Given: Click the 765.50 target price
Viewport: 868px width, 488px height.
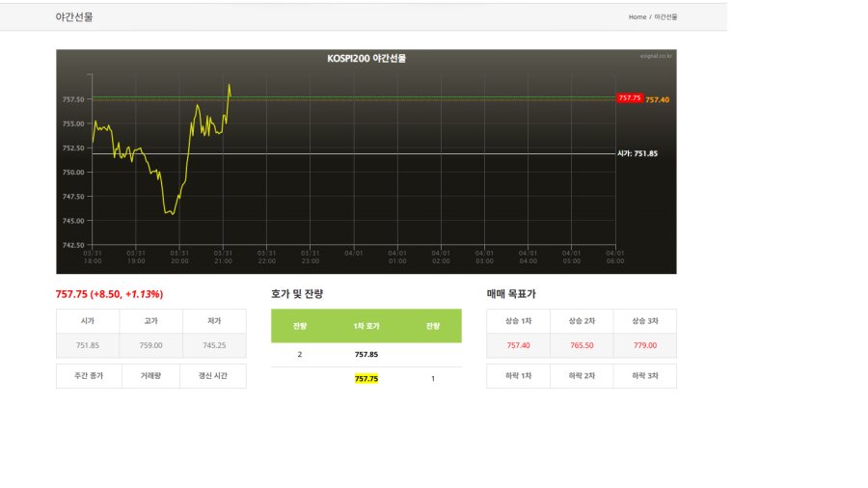Looking at the screenshot, I should (x=582, y=345).
